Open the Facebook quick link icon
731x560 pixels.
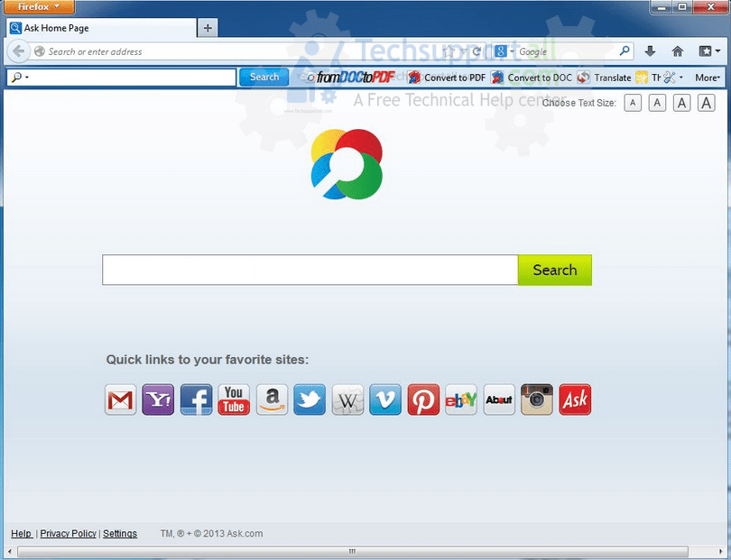click(196, 399)
